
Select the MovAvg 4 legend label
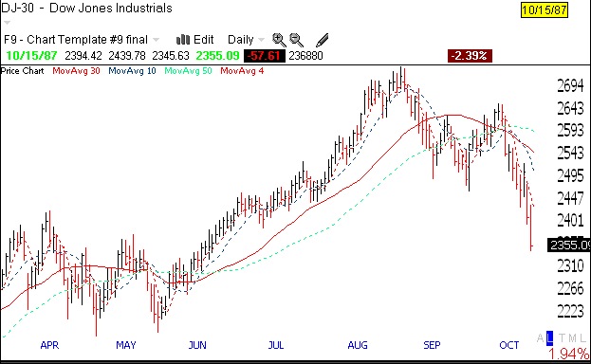242,71
